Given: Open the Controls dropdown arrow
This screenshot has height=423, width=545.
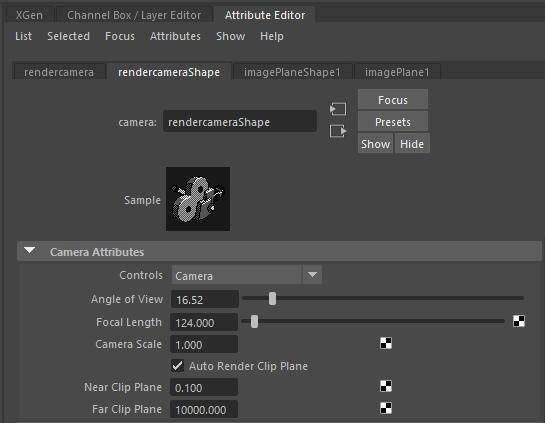Looking at the screenshot, I should pyautogui.click(x=312, y=275).
